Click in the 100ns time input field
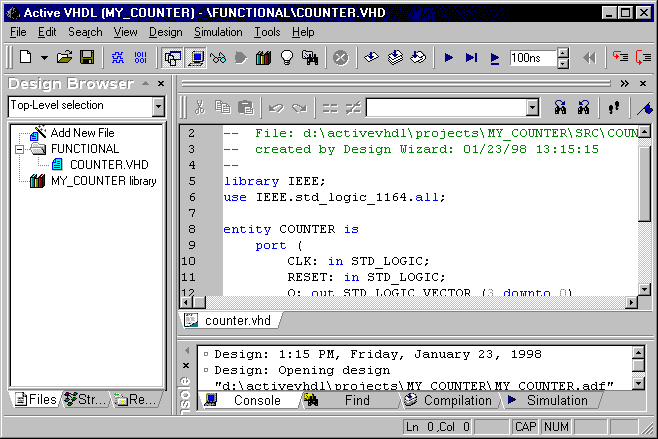 (533, 58)
